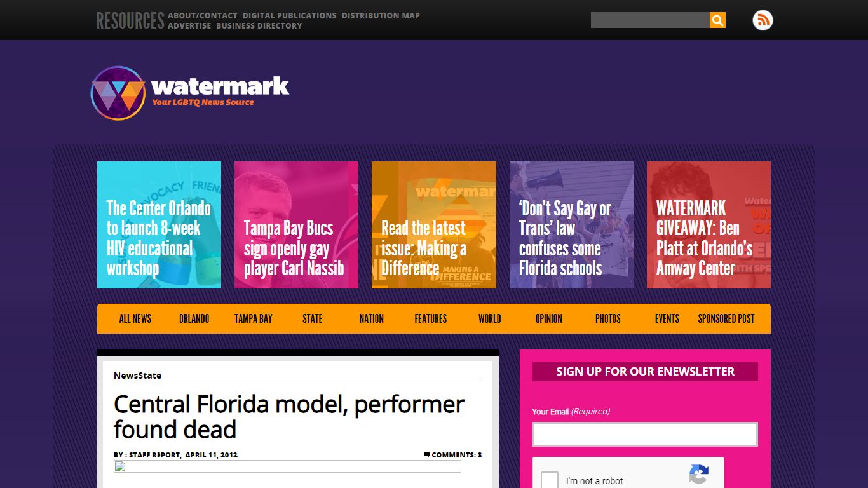Open the Distribution Map link
The width and height of the screenshot is (868, 488).
(381, 15)
